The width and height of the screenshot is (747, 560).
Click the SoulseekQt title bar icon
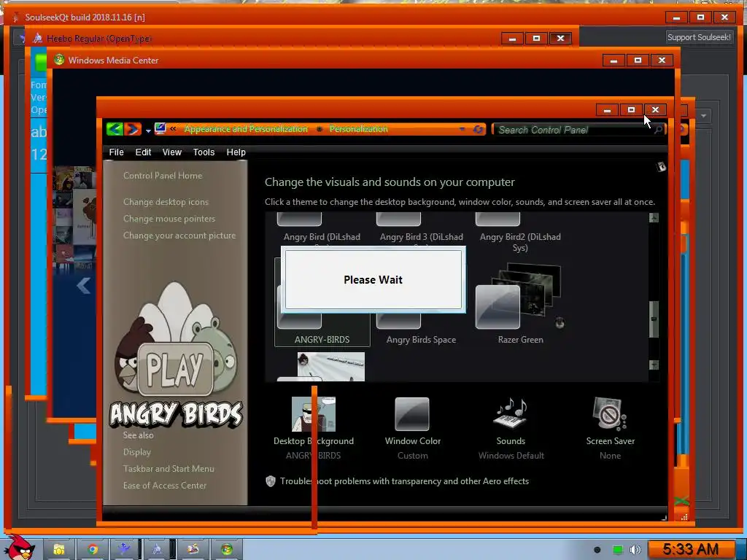(16, 17)
